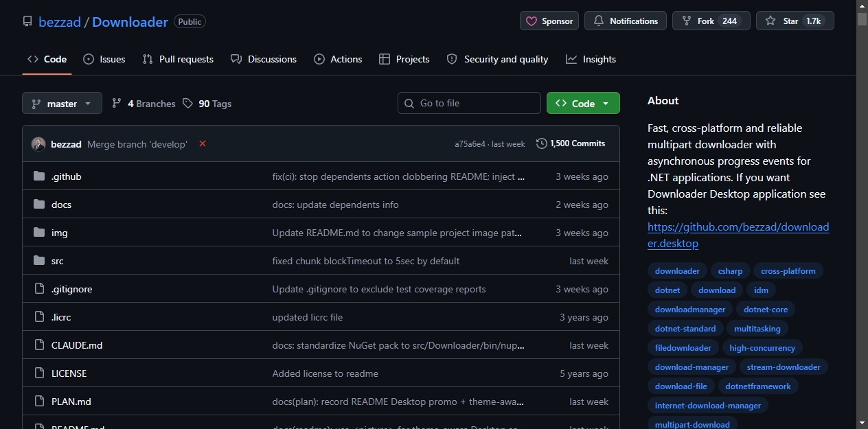Viewport: 868px width, 429px height.
Task: Open the docs folder
Action: click(x=61, y=205)
